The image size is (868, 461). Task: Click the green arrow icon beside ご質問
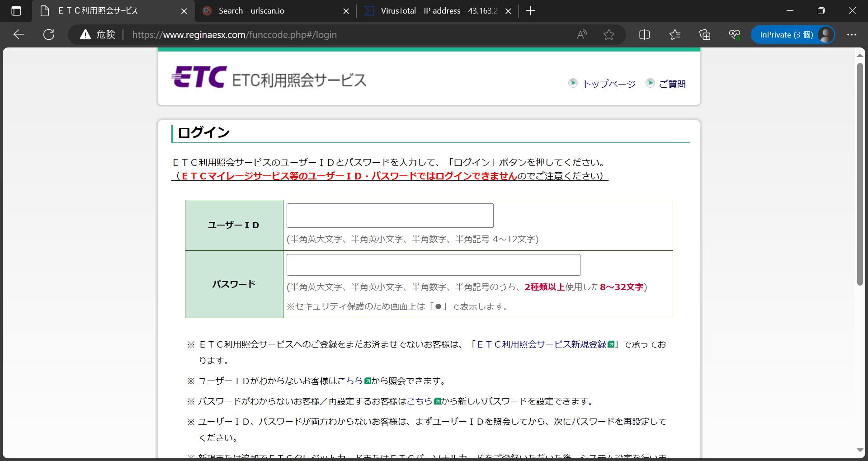coord(650,83)
